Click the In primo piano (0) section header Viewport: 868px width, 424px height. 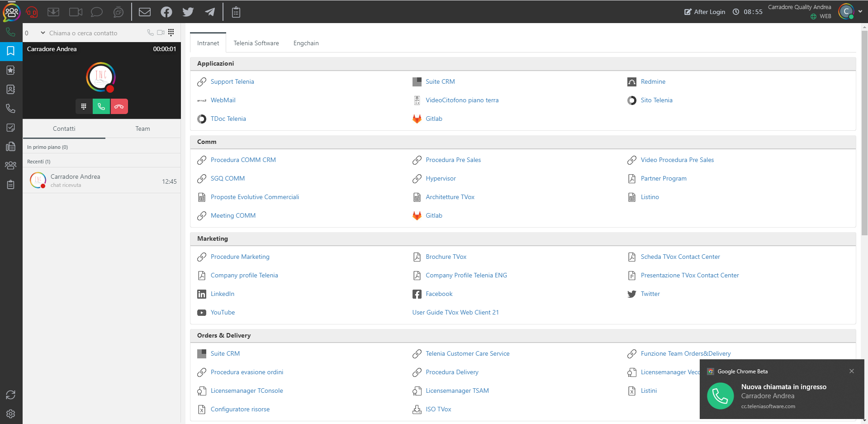coord(102,147)
